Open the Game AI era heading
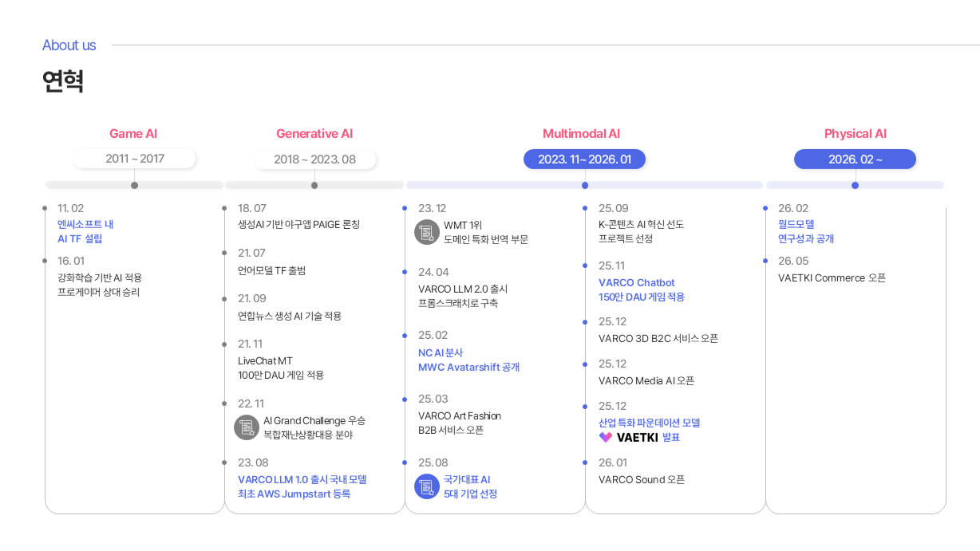980x551 pixels. (x=133, y=134)
